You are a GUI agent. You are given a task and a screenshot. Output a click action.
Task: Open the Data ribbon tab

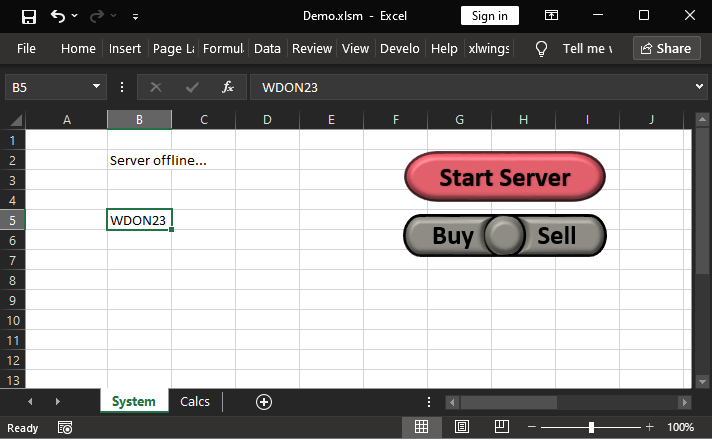pos(267,49)
